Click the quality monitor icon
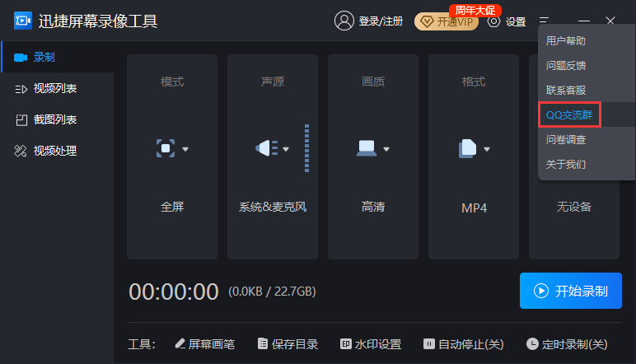636x364 pixels. (x=367, y=148)
